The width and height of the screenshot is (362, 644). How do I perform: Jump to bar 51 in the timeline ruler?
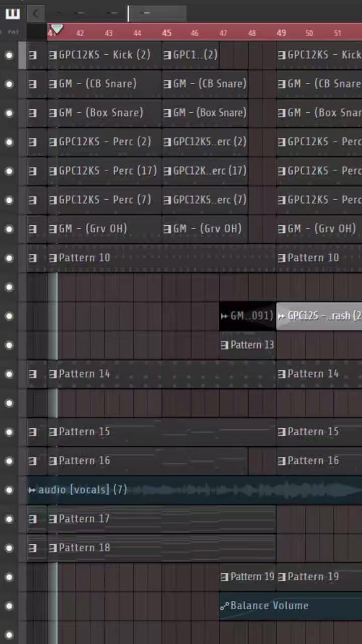(x=337, y=33)
